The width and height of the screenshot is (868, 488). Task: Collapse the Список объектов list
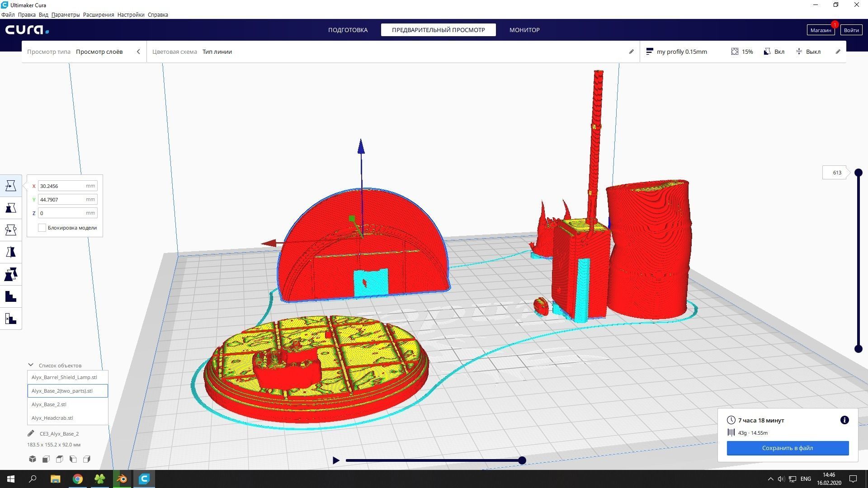[x=31, y=365]
